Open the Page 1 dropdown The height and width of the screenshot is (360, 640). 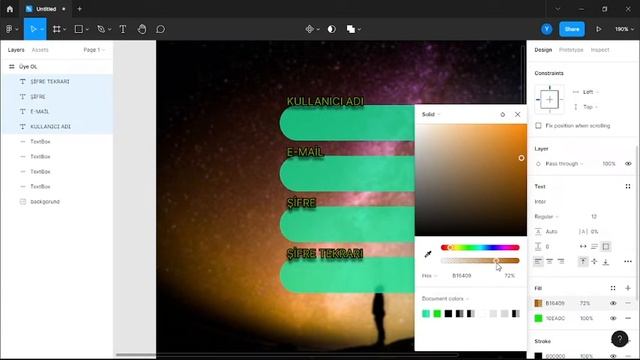point(94,50)
